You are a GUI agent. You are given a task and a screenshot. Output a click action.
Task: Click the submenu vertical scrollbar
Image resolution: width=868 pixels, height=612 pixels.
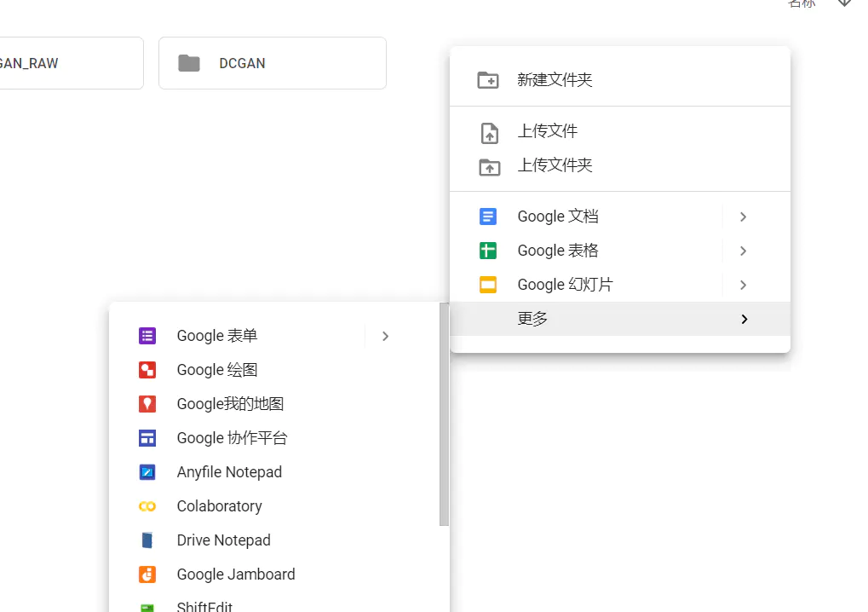pos(444,414)
